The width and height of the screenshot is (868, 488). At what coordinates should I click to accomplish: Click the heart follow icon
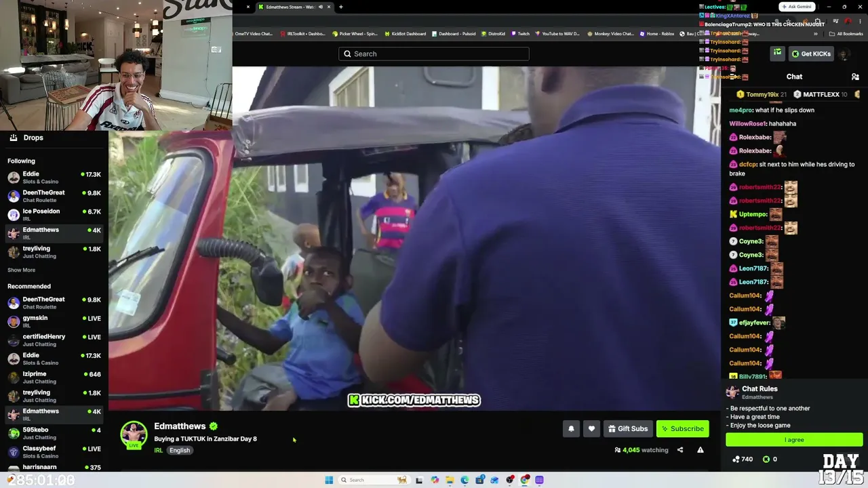(591, 428)
